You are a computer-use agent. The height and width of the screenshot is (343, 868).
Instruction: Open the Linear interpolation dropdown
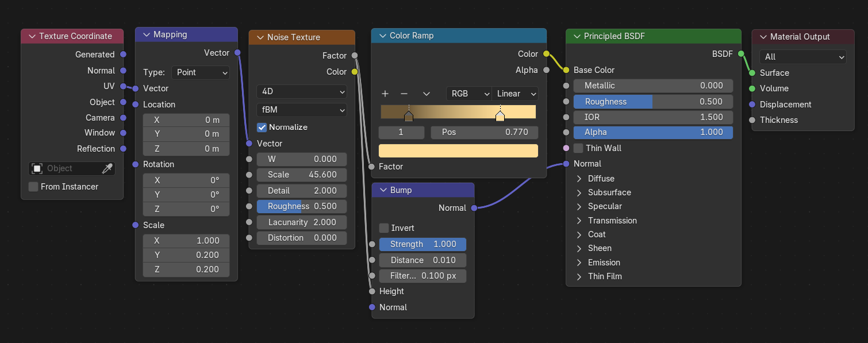[515, 94]
